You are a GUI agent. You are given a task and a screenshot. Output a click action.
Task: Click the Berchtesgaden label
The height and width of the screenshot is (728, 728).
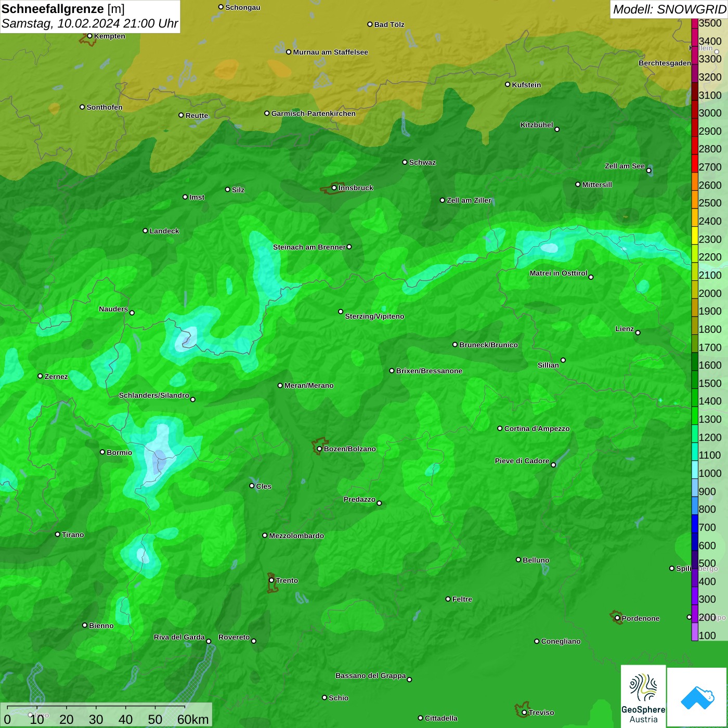pyautogui.click(x=665, y=63)
